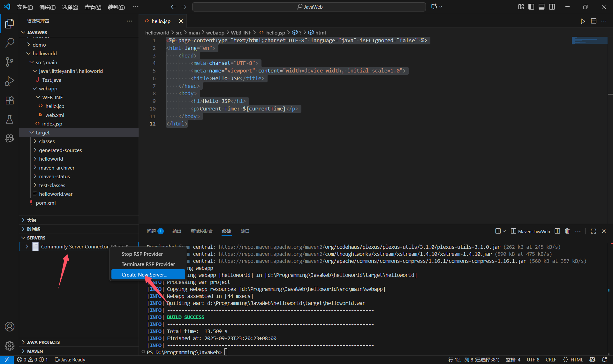Image resolution: width=613 pixels, height=364 pixels.
Task: Toggle the bottom panel layout button
Action: tap(541, 7)
